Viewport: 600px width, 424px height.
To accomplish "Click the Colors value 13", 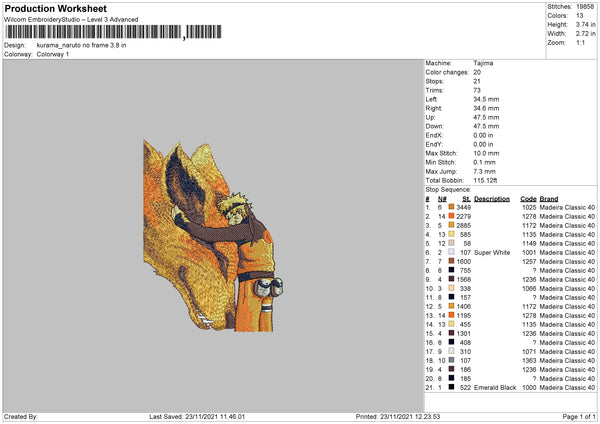I will (580, 16).
